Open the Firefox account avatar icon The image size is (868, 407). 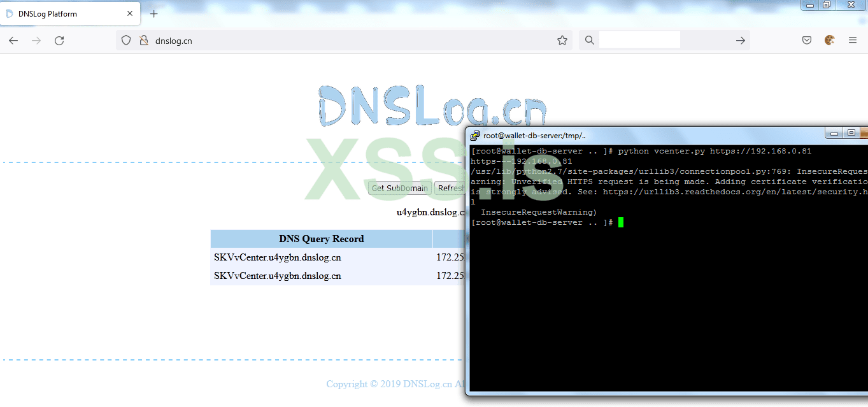829,40
